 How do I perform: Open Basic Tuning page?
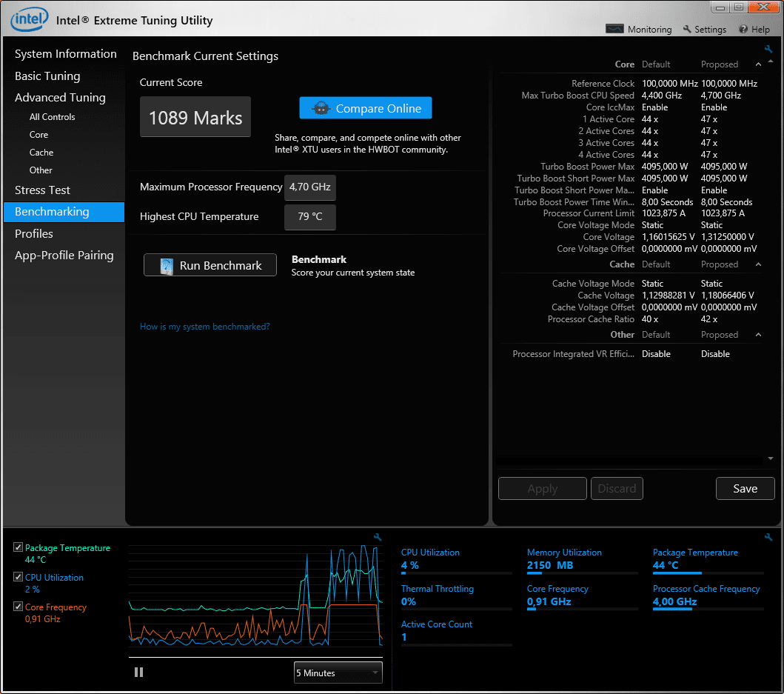(47, 76)
